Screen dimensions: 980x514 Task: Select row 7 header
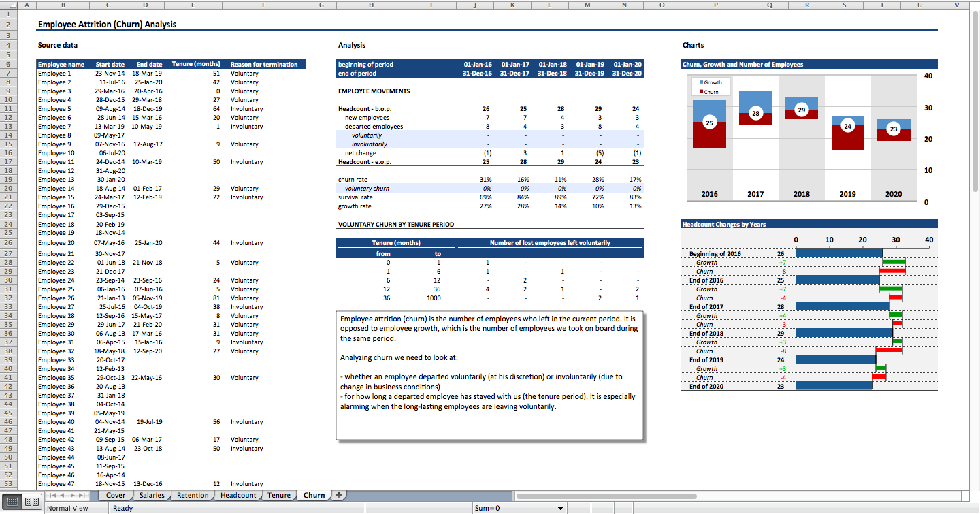point(7,73)
